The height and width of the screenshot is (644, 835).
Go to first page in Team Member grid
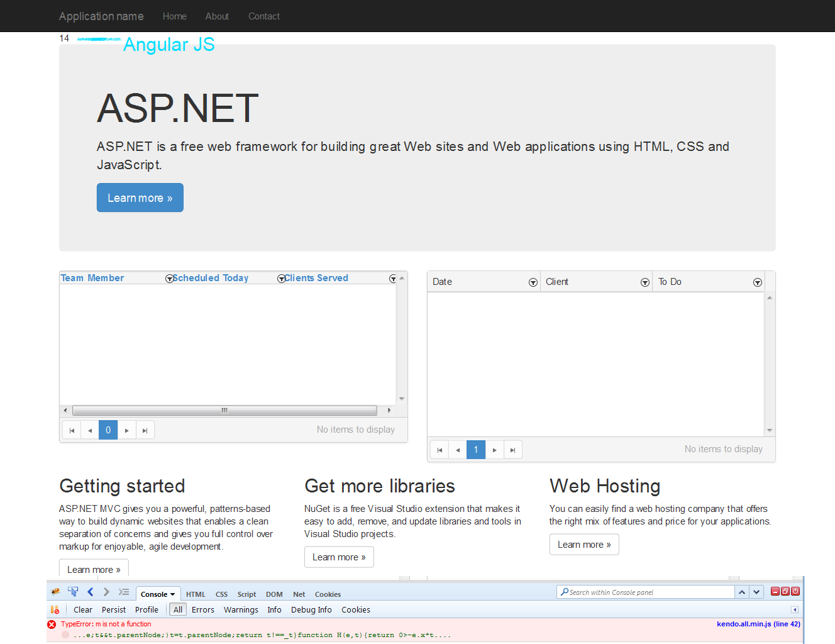coord(72,430)
